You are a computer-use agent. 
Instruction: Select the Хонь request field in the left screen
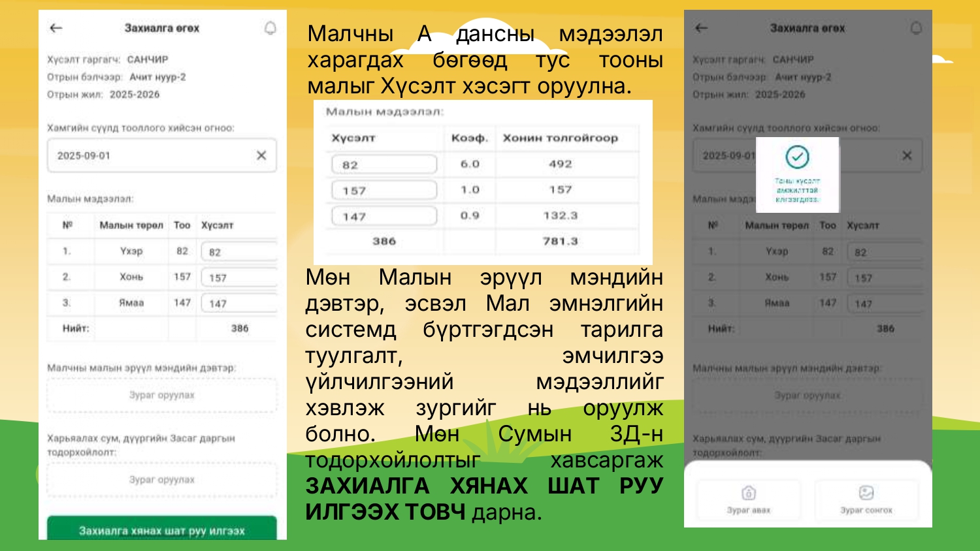238,277
